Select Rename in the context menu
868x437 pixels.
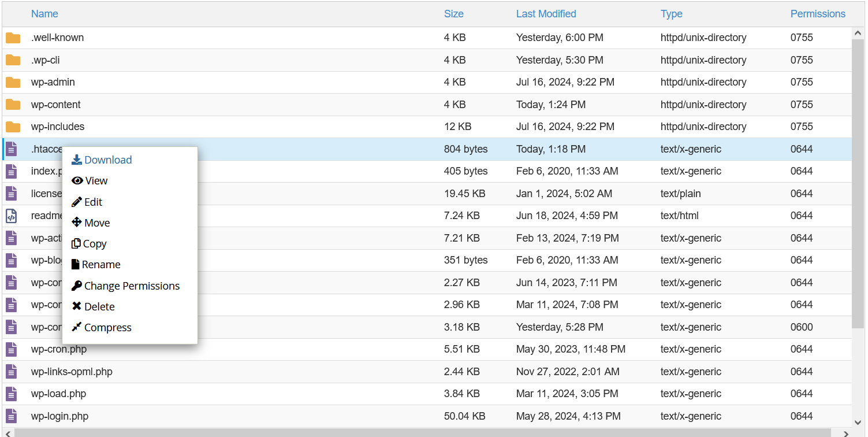[x=96, y=265]
